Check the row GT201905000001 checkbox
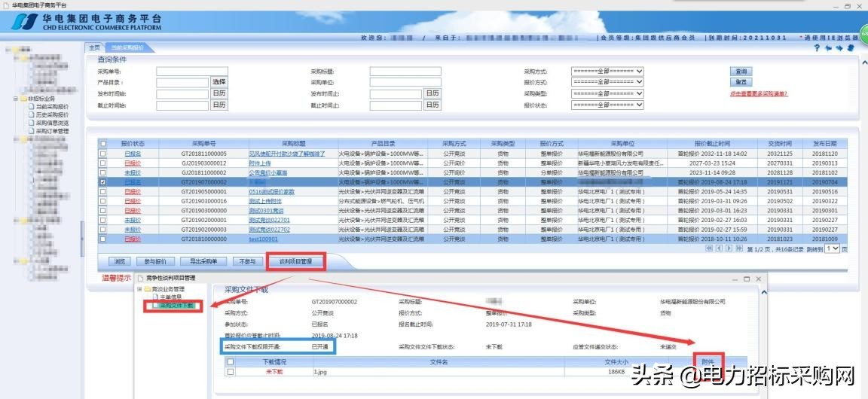The image size is (868, 399). click(x=102, y=191)
